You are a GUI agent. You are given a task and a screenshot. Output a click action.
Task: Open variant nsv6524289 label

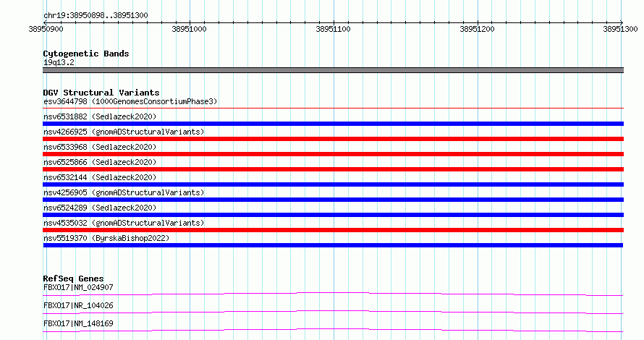coord(100,208)
